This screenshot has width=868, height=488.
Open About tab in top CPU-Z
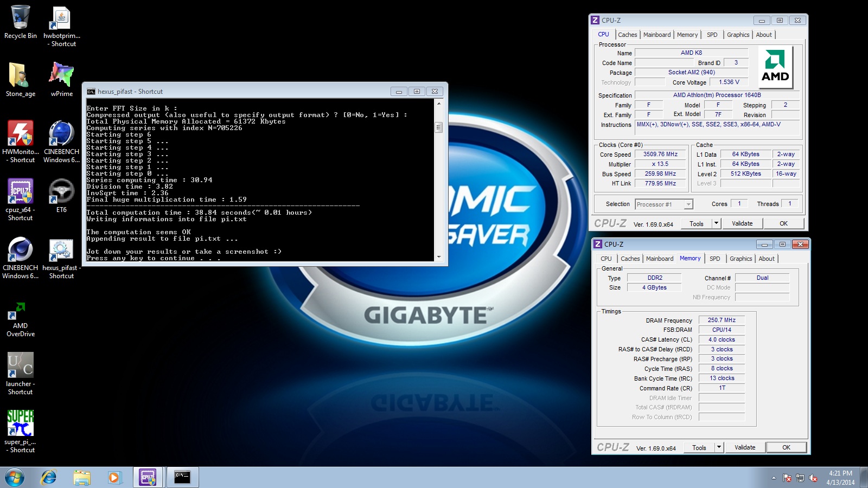click(x=764, y=35)
